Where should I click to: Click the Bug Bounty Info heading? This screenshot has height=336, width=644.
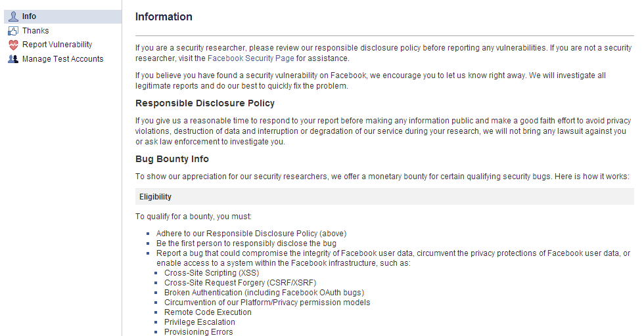(x=172, y=159)
